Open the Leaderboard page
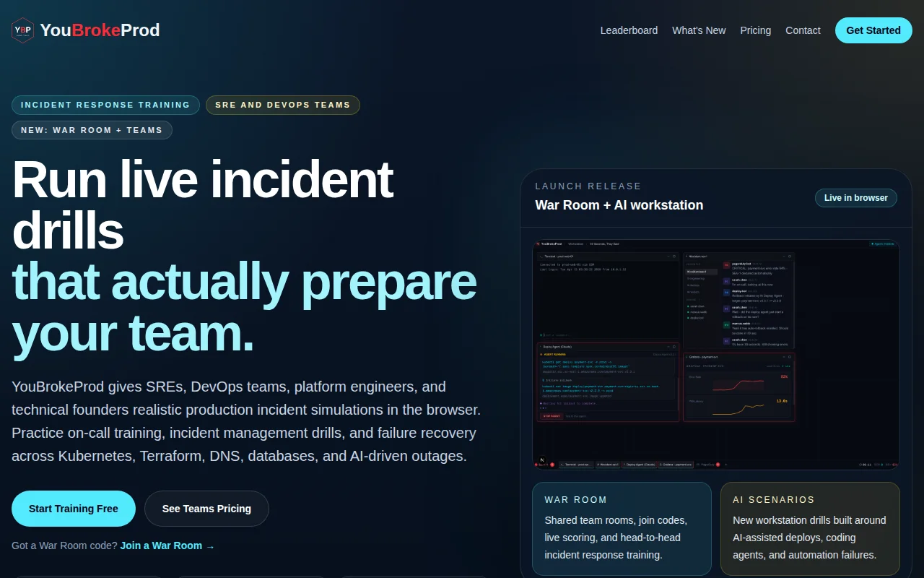This screenshot has height=578, width=924. [629, 30]
